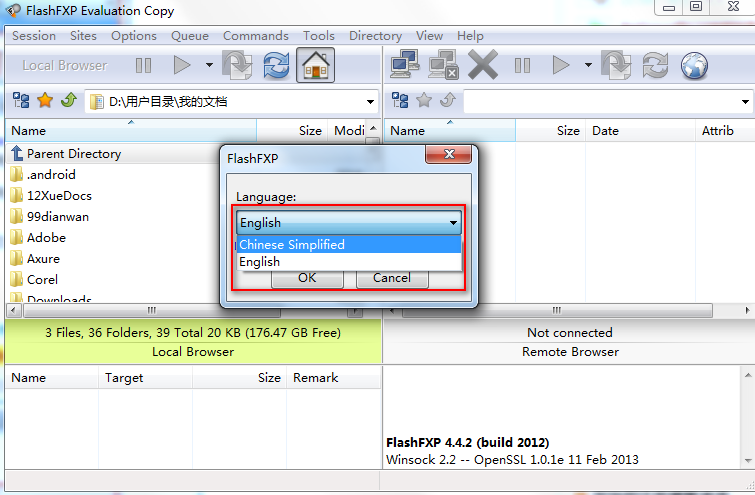This screenshot has height=495, width=755.
Task: Expand local path dropdown
Action: (370, 102)
